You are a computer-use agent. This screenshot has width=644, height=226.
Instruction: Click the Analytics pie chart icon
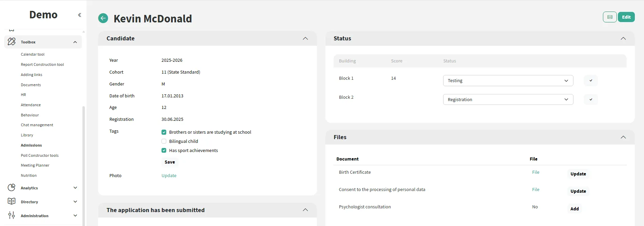12,188
